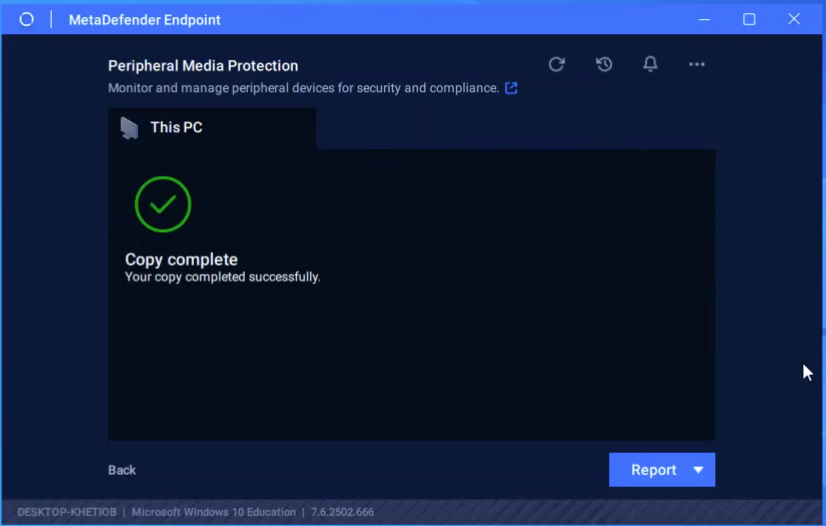The height and width of the screenshot is (526, 826).
Task: Close the MetaDefender Endpoint window
Action: pos(794,19)
